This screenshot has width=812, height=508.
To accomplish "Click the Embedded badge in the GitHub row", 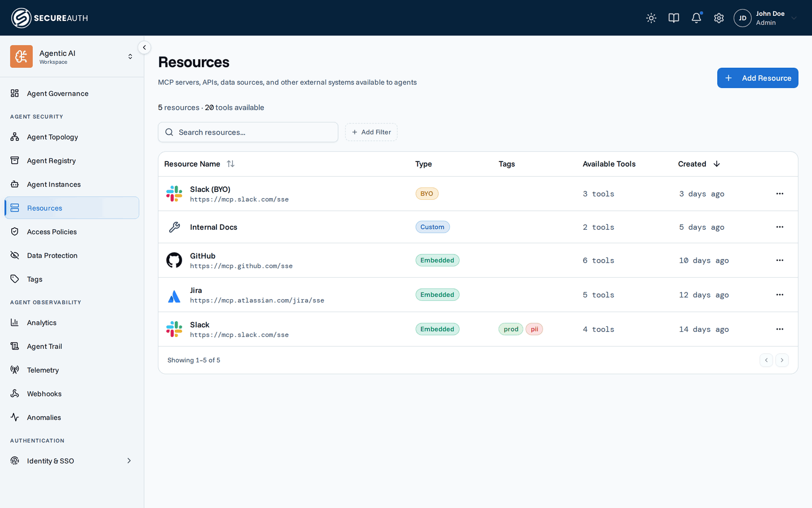I will click(x=437, y=260).
